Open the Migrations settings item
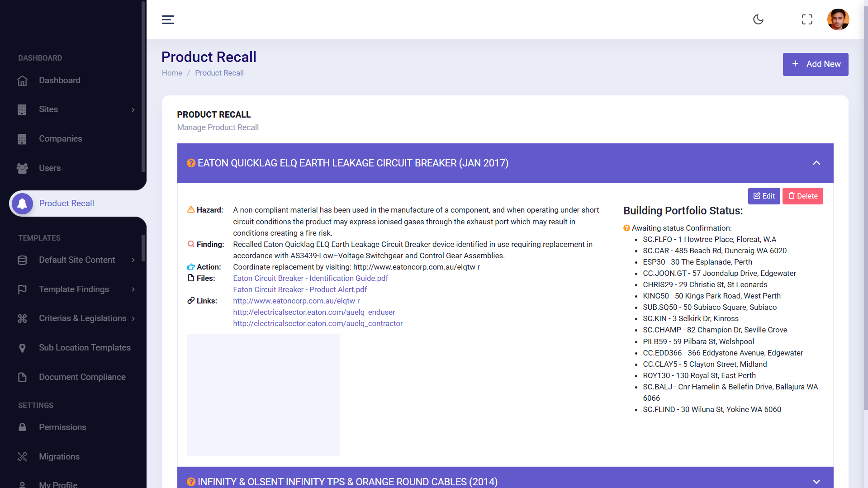The image size is (868, 488). tap(59, 457)
